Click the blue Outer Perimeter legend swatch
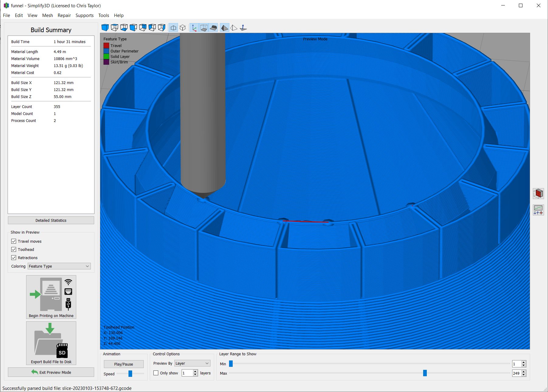This screenshot has width=548, height=392. pyautogui.click(x=106, y=51)
